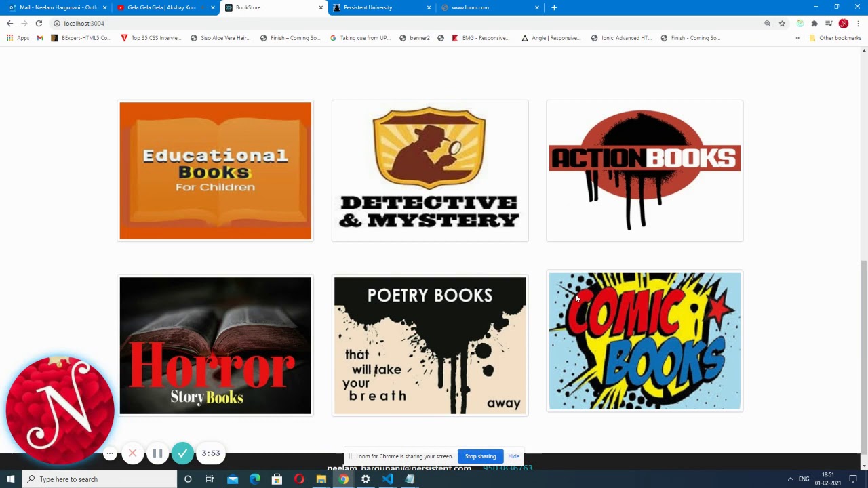Switch to the Persistent University tab

pos(380,7)
